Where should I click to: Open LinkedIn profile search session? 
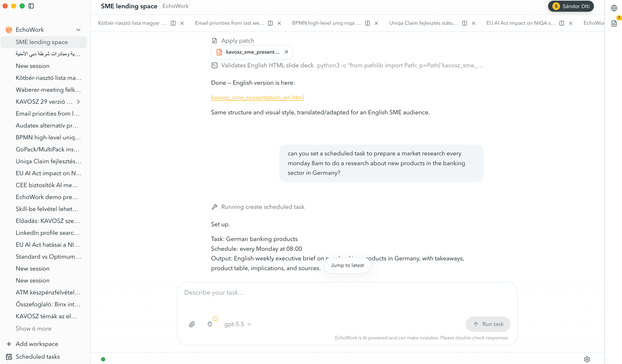tap(48, 233)
